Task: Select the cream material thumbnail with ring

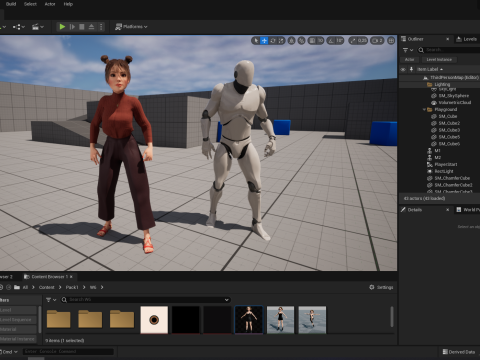Action: point(154,320)
